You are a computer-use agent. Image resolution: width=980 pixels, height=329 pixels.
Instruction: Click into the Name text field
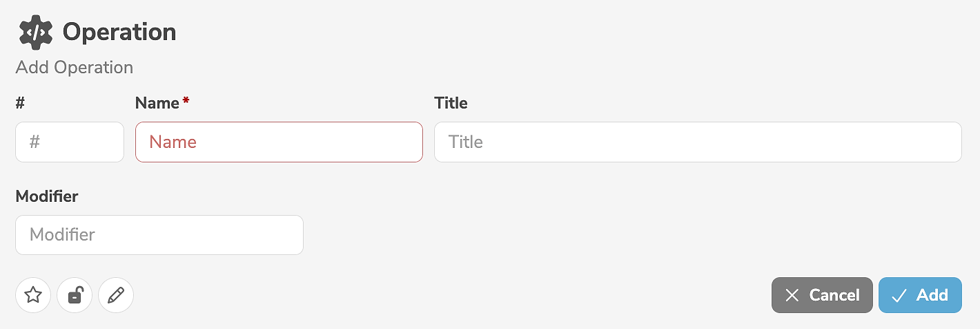point(279,142)
